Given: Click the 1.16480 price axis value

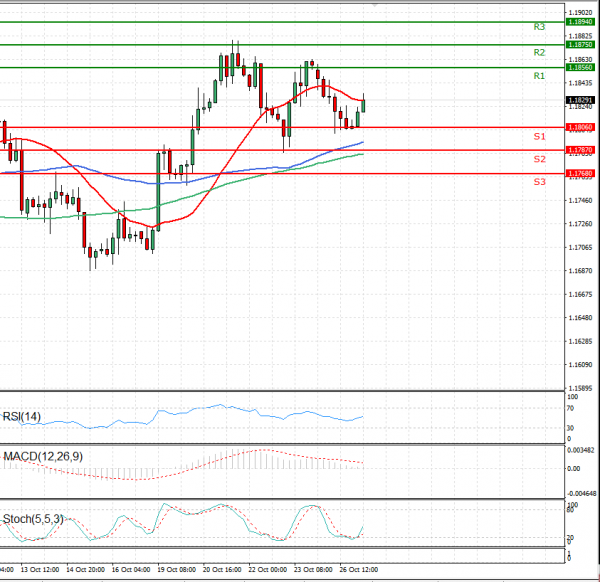Looking at the screenshot, I should point(580,318).
